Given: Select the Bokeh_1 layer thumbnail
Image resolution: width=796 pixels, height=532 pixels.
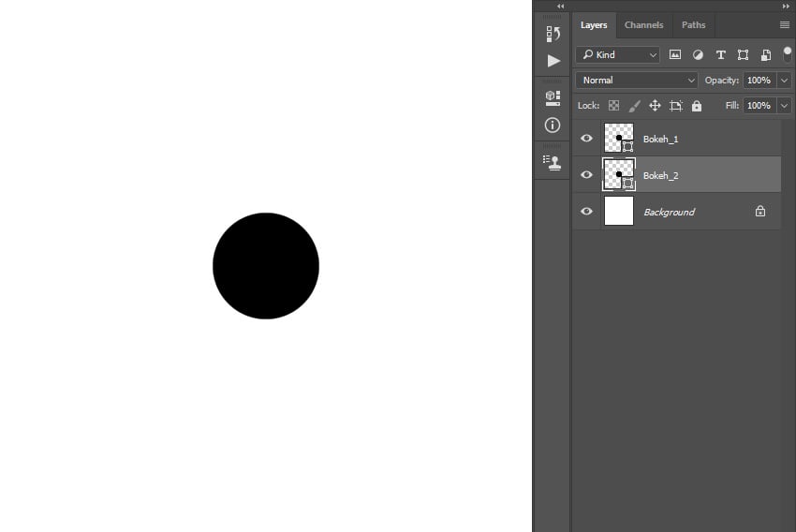Looking at the screenshot, I should [619, 138].
